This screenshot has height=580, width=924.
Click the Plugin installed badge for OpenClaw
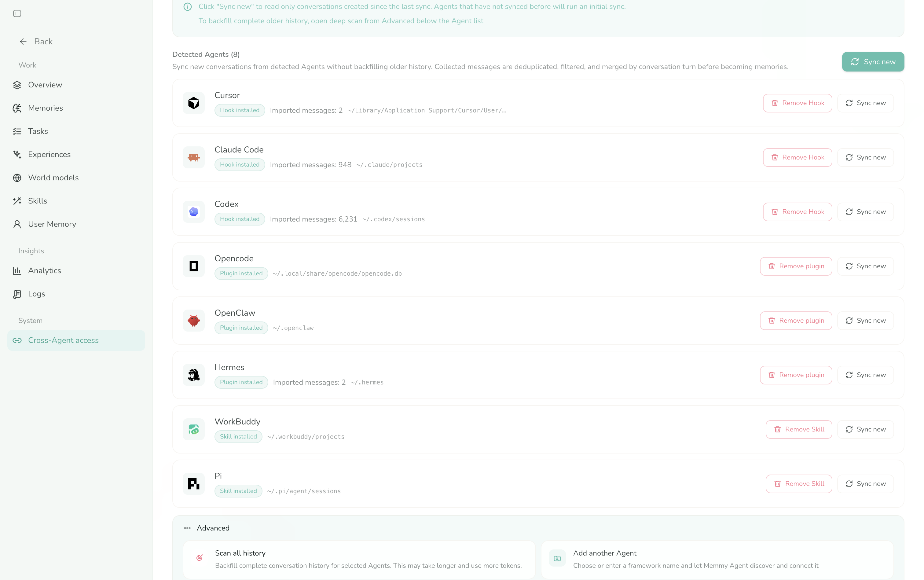coord(241,328)
